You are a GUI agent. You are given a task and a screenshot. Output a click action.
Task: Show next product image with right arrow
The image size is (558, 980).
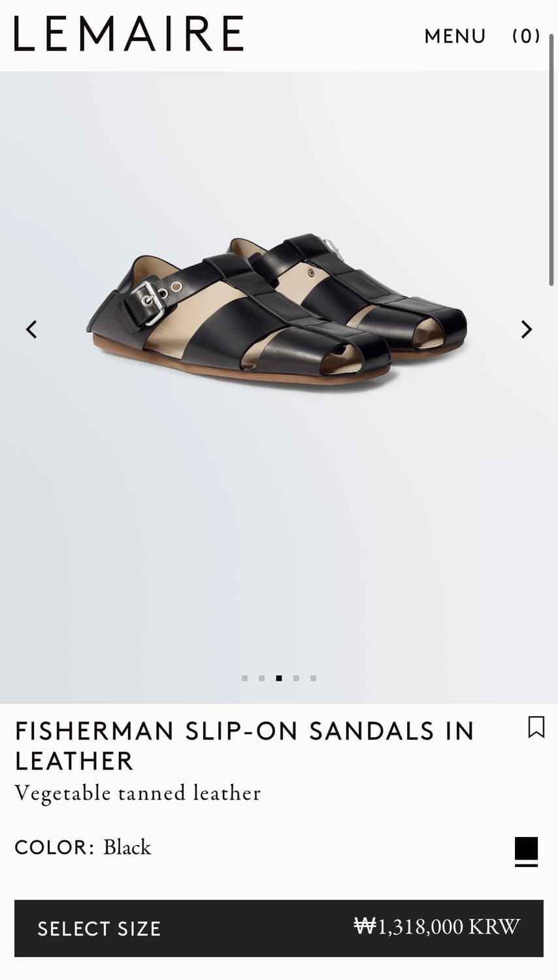click(527, 329)
